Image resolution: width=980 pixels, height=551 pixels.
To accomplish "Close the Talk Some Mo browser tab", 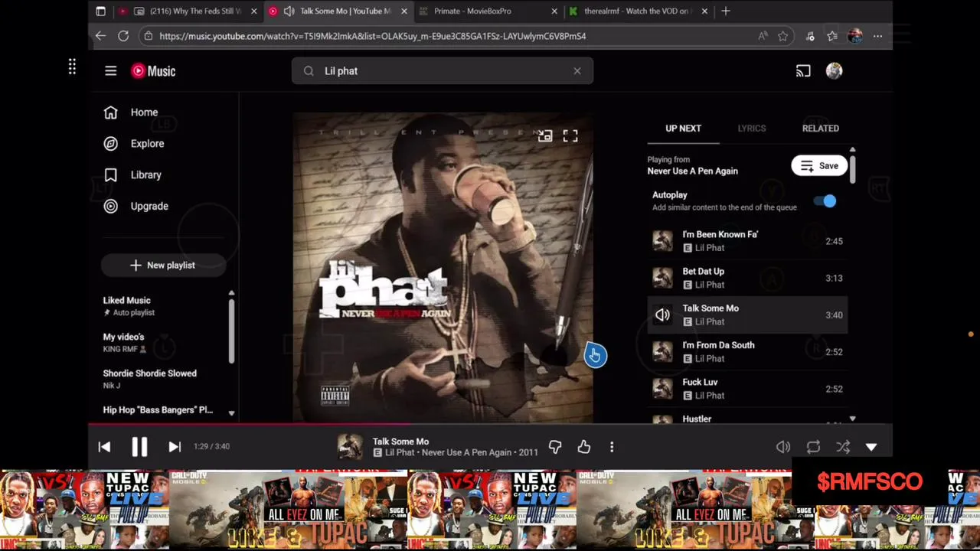I will click(404, 11).
